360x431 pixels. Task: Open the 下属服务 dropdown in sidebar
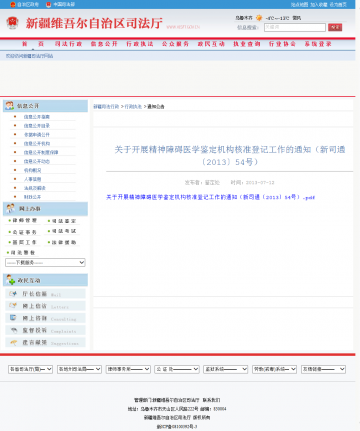coord(45,263)
